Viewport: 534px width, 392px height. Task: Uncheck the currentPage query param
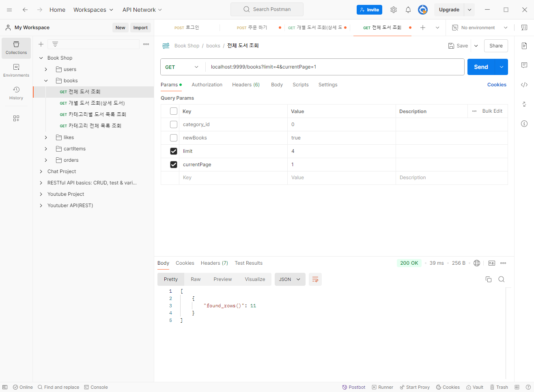(x=174, y=165)
